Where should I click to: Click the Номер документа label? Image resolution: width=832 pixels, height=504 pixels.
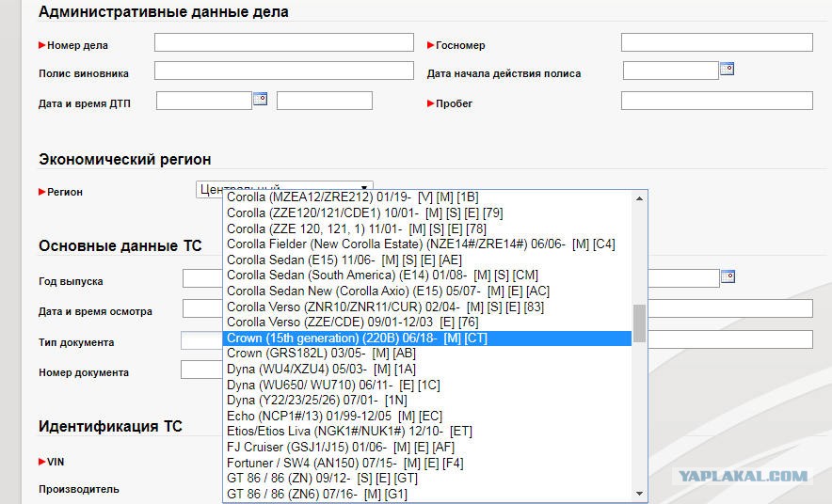coord(84,372)
